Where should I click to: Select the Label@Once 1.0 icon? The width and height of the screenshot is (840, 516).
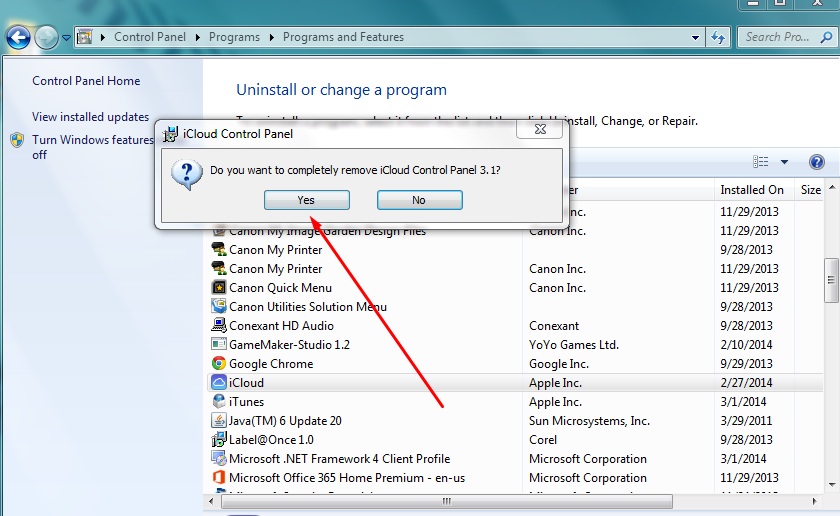click(219, 439)
